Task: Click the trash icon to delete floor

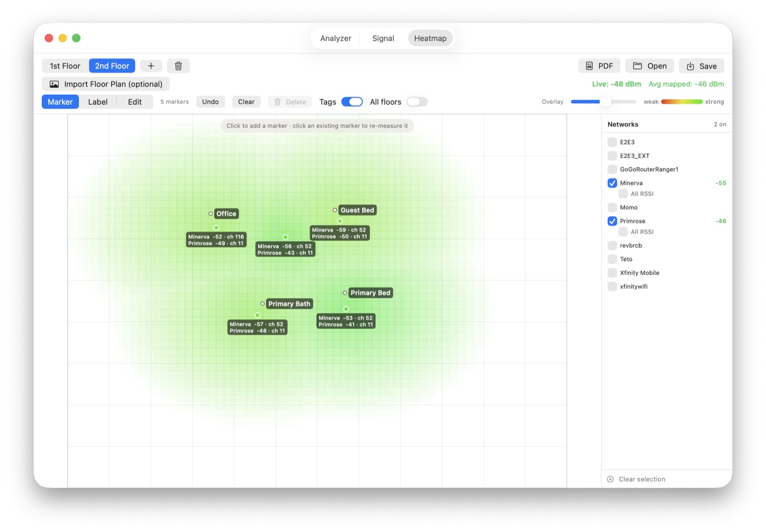Action: point(179,66)
